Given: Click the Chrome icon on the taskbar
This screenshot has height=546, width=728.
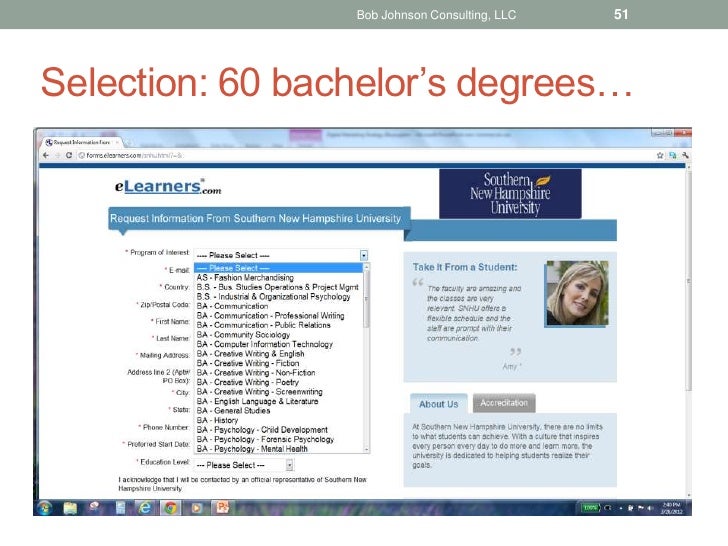Looking at the screenshot, I should pos(170,508).
